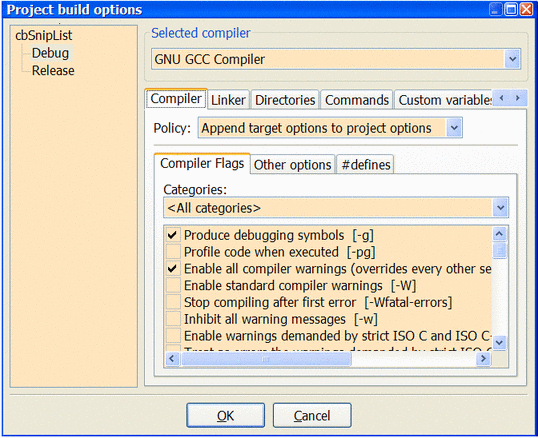
Task: Switch to the #defines tab
Action: pos(365,165)
